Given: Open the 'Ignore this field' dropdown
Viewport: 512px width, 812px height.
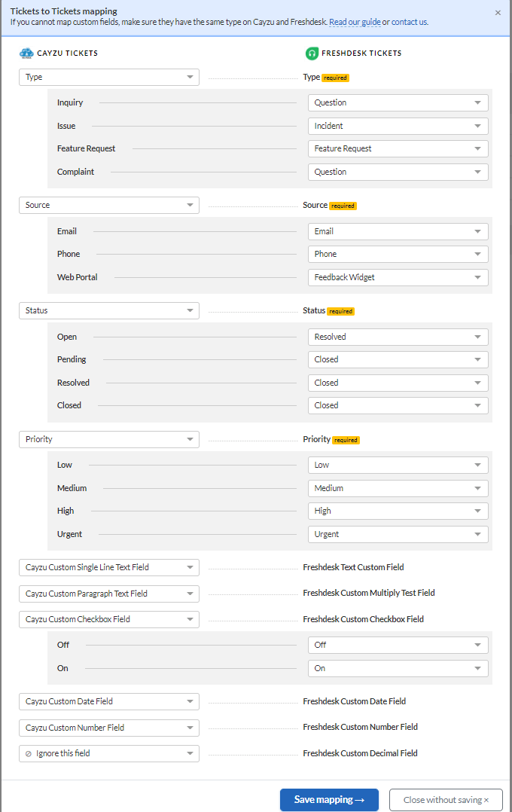Looking at the screenshot, I should click(x=109, y=753).
